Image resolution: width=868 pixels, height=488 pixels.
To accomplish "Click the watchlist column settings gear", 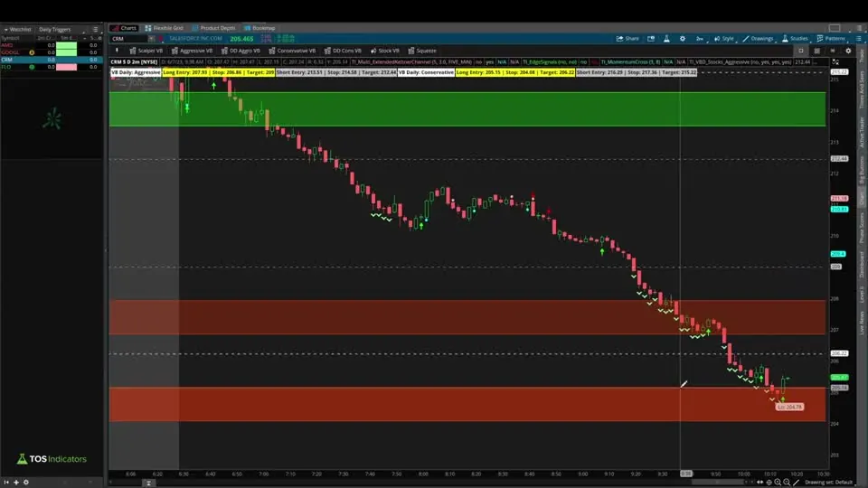I will (99, 38).
